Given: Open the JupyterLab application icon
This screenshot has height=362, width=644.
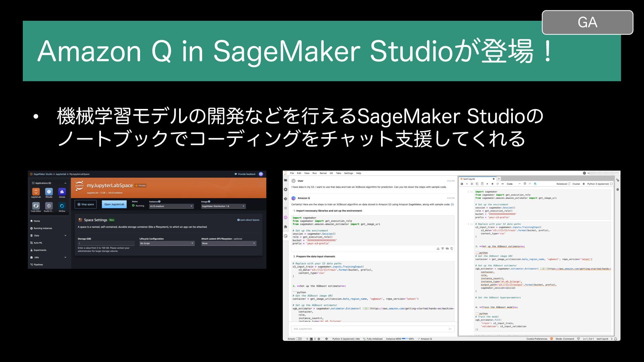Looking at the screenshot, I should [x=36, y=192].
